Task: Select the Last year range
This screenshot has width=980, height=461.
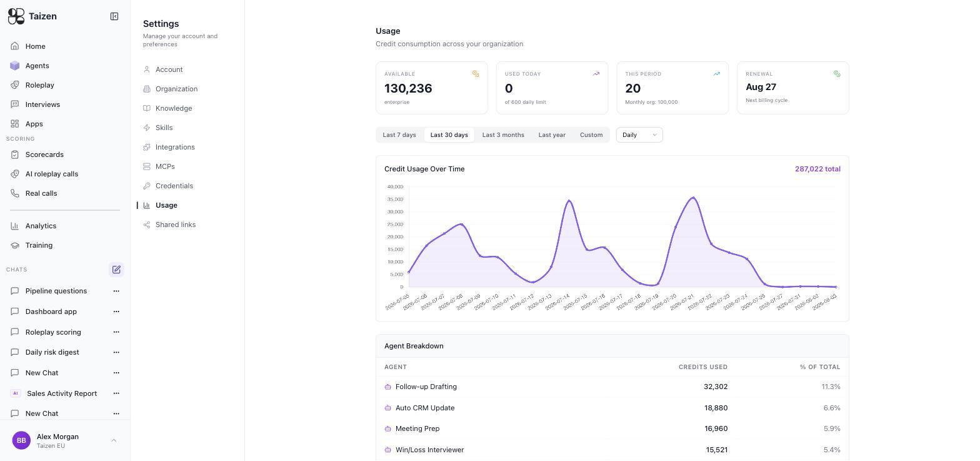Action: click(x=552, y=135)
